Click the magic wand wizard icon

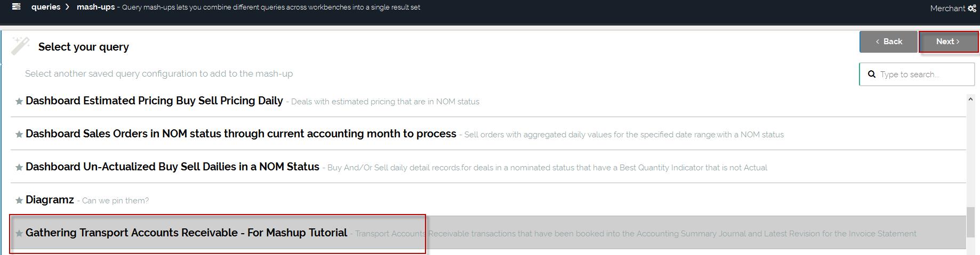point(20,46)
